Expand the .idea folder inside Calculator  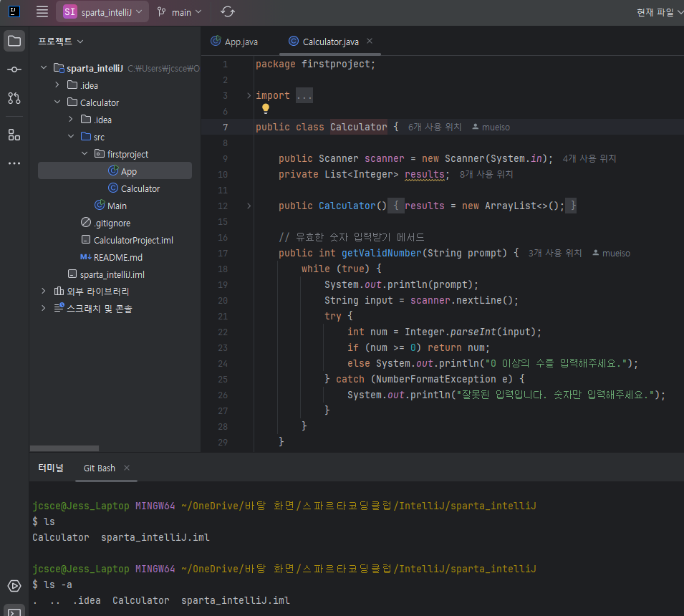[71, 119]
